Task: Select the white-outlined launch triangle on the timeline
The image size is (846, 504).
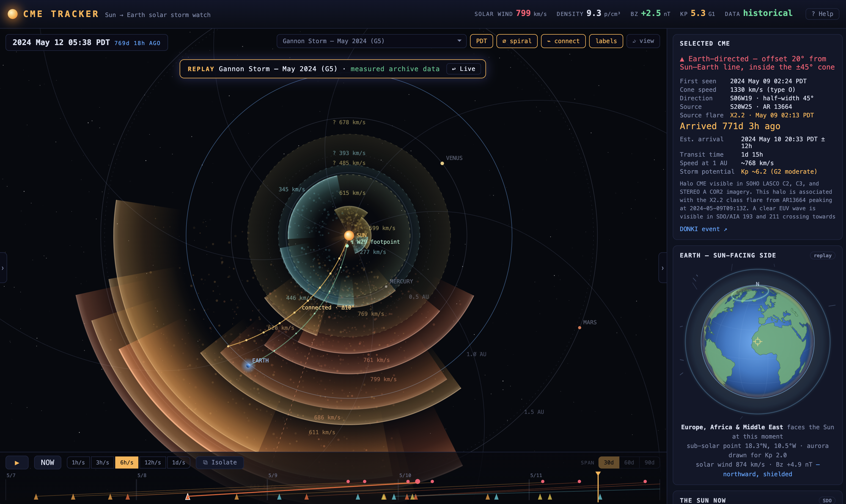Action: click(x=188, y=497)
